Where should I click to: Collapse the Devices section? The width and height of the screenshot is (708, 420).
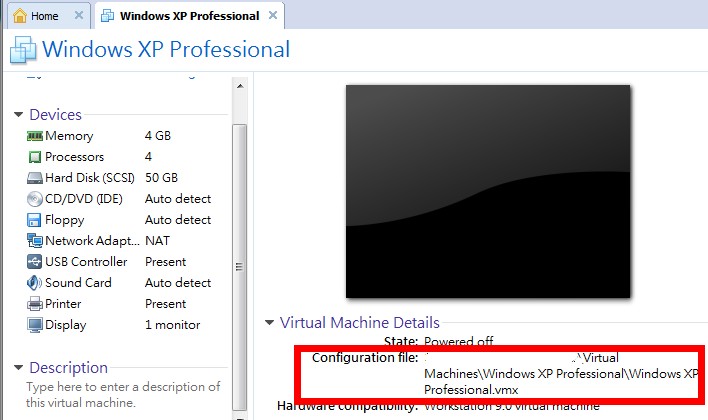(19, 115)
